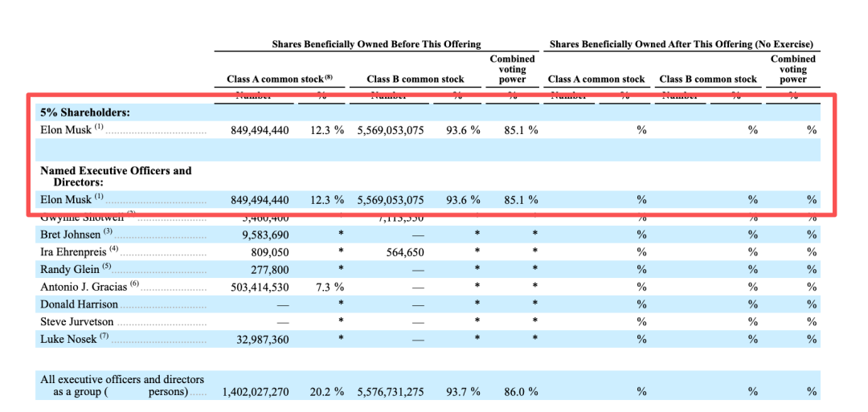868x412 pixels.
Task: Click the "5% Shareholders:" section heading
Action: click(x=85, y=112)
